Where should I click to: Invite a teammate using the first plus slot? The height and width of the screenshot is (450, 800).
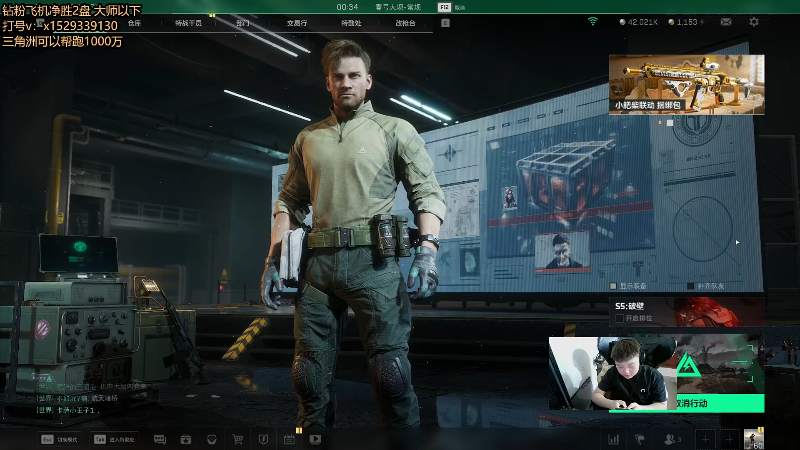coord(705,439)
